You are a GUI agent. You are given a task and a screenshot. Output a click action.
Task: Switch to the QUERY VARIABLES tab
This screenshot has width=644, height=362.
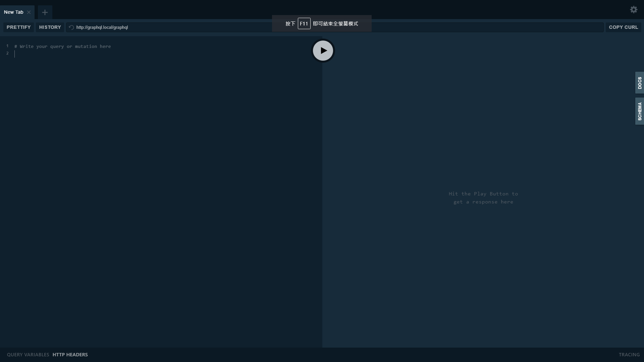(28, 354)
